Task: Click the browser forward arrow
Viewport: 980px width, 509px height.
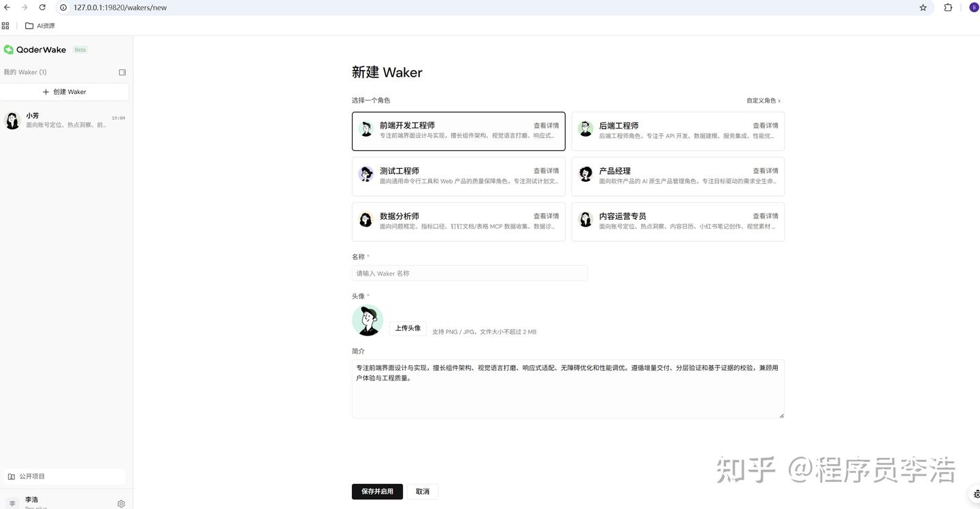Action: tap(24, 7)
